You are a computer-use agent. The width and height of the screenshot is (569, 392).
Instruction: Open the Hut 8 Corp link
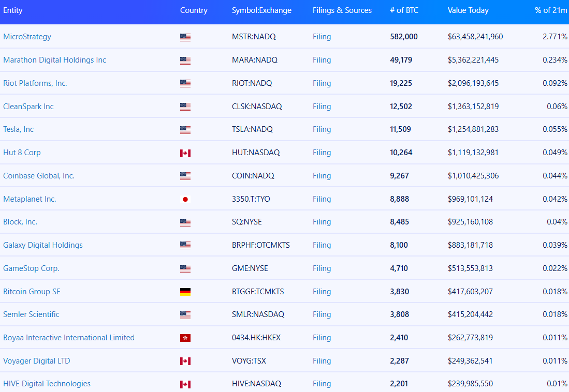pyautogui.click(x=22, y=153)
